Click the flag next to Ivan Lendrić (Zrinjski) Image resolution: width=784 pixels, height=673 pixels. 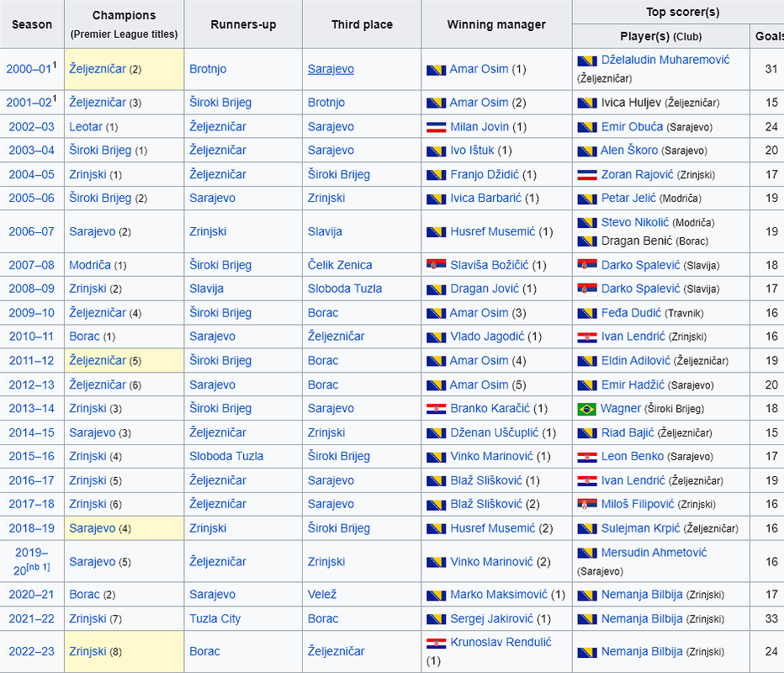coord(587,337)
